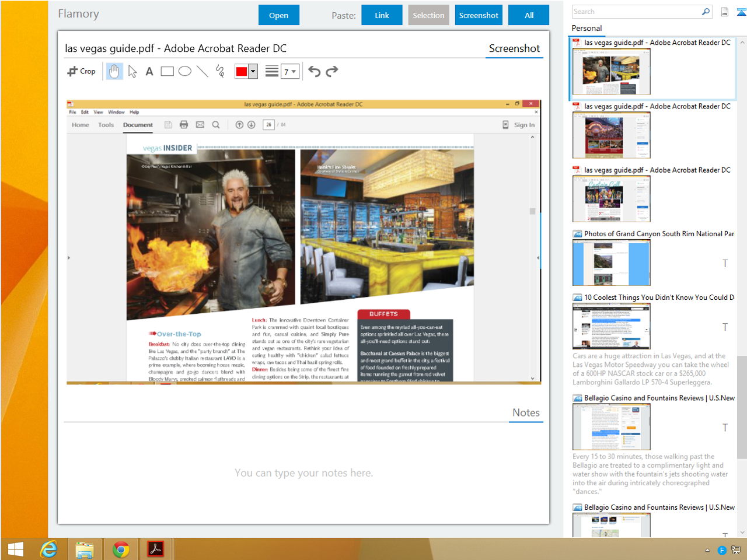Choose the arrow pointer tool
Viewport: 747px width, 560px height.
[x=132, y=71]
